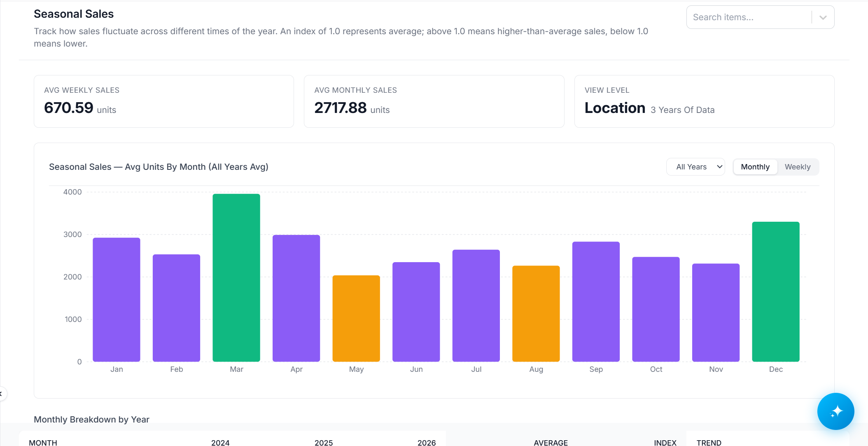Click the AVERAGE column header
This screenshot has height=446, width=868.
pyautogui.click(x=551, y=442)
